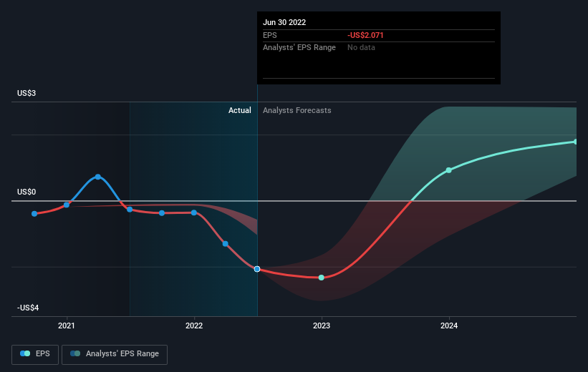Toggle the Analysts' EPS Range legend

[115, 354]
